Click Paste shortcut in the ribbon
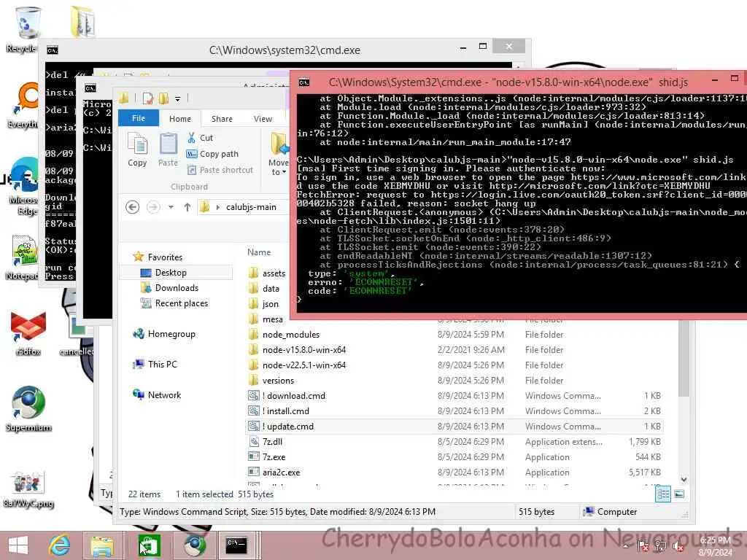Screen dimensions: 747x560 [220, 170]
